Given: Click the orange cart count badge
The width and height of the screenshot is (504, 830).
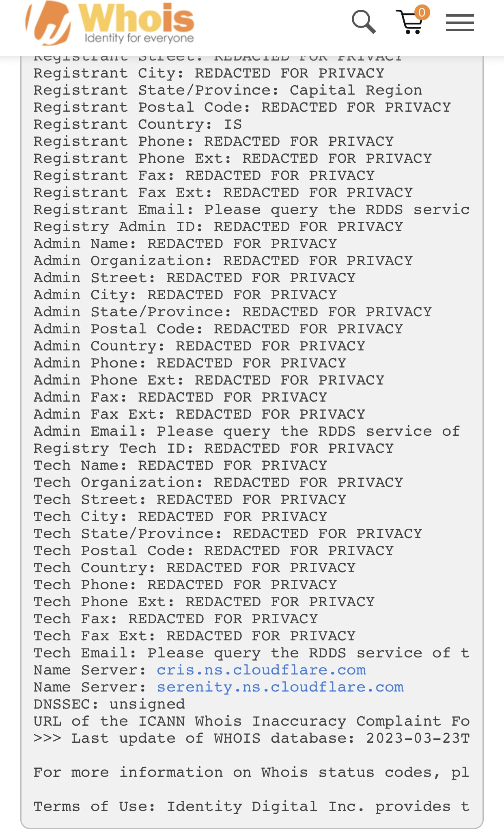Looking at the screenshot, I should tap(422, 13).
